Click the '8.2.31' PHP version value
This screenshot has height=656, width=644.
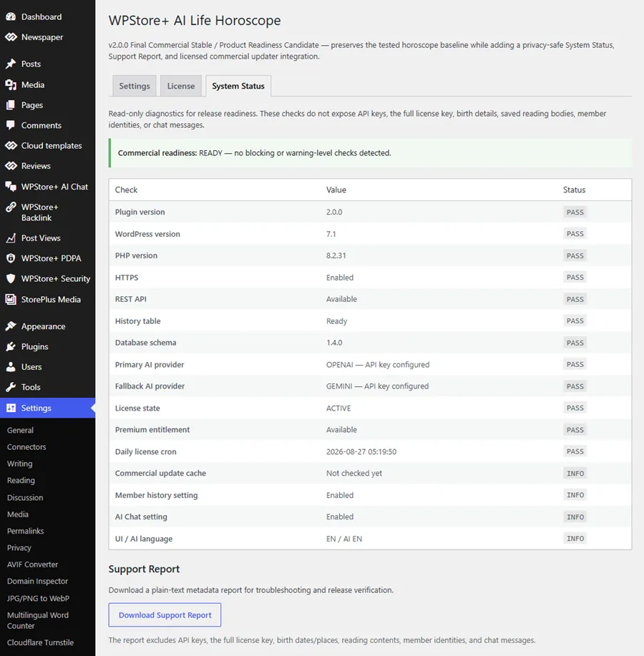pos(336,255)
